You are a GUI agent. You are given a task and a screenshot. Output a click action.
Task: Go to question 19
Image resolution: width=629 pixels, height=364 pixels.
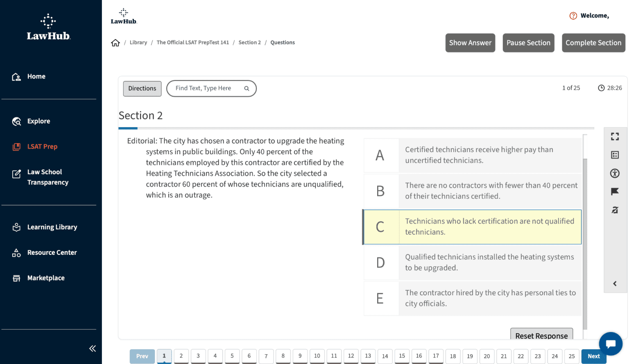click(470, 356)
